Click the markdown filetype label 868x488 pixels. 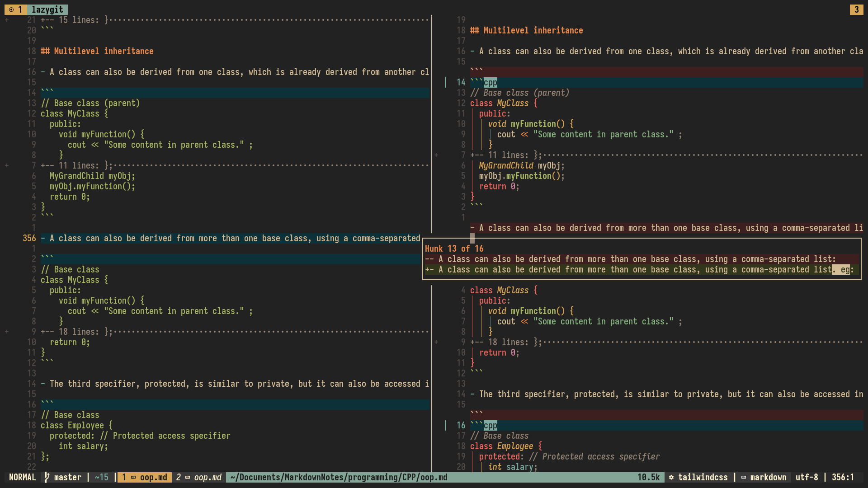click(x=769, y=477)
